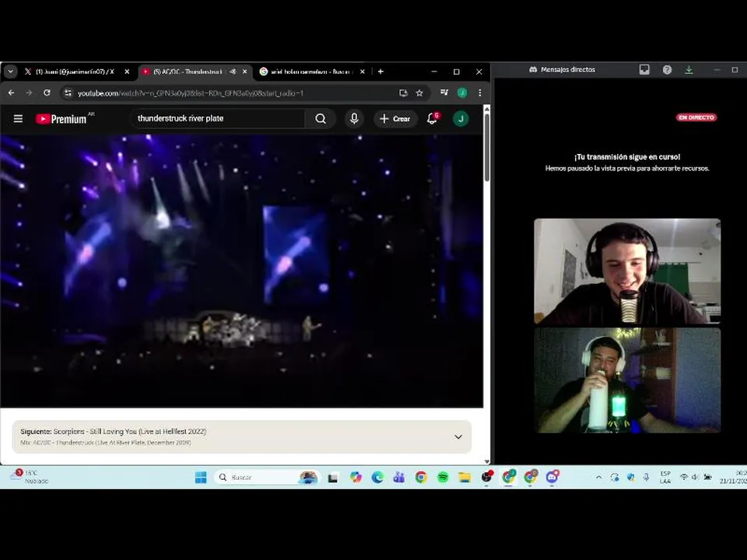Viewport: 747px width, 560px height.
Task: Open Chrome media controls icon
Action: 444,93
